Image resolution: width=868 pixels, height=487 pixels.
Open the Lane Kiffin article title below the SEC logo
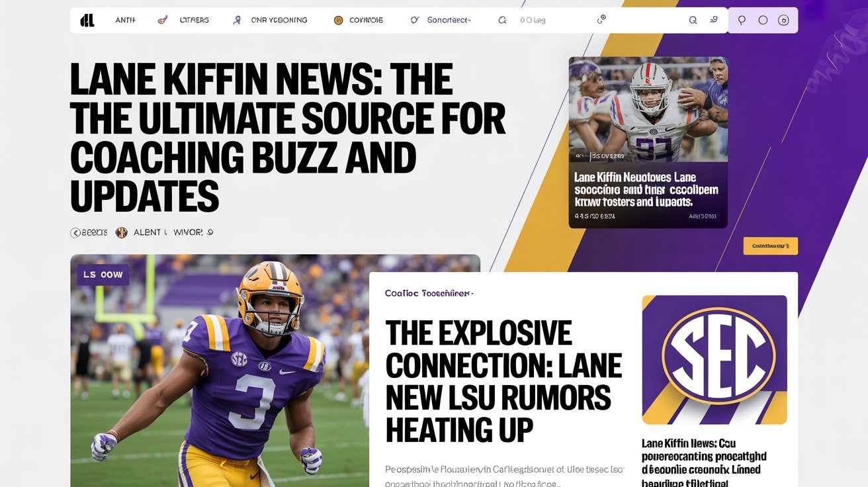(704, 463)
